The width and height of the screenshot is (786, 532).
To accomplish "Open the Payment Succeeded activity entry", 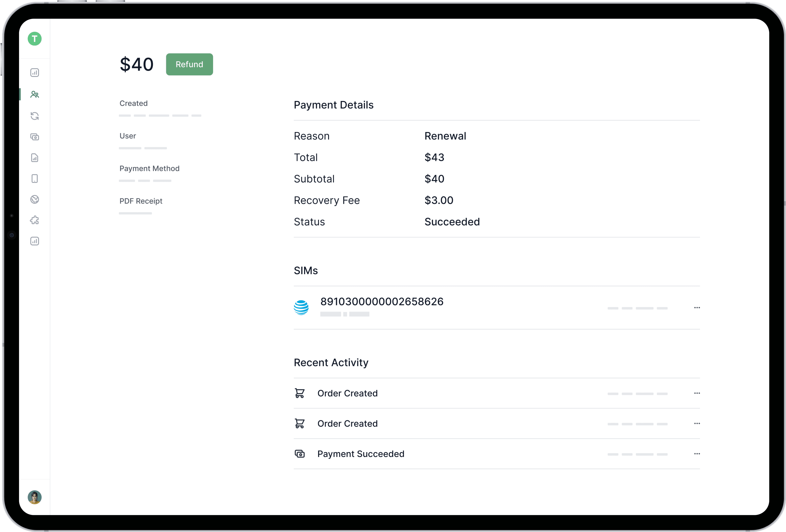I will pyautogui.click(x=361, y=454).
